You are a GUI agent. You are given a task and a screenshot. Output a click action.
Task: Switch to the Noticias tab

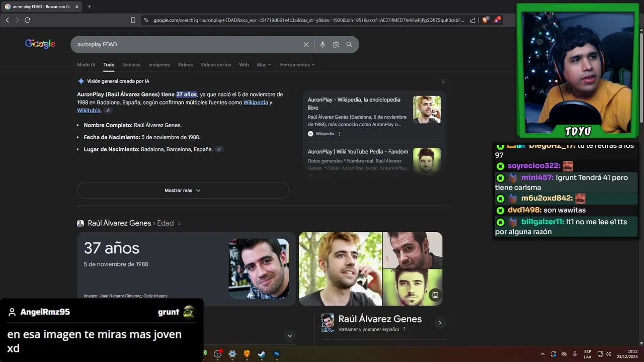click(x=131, y=65)
